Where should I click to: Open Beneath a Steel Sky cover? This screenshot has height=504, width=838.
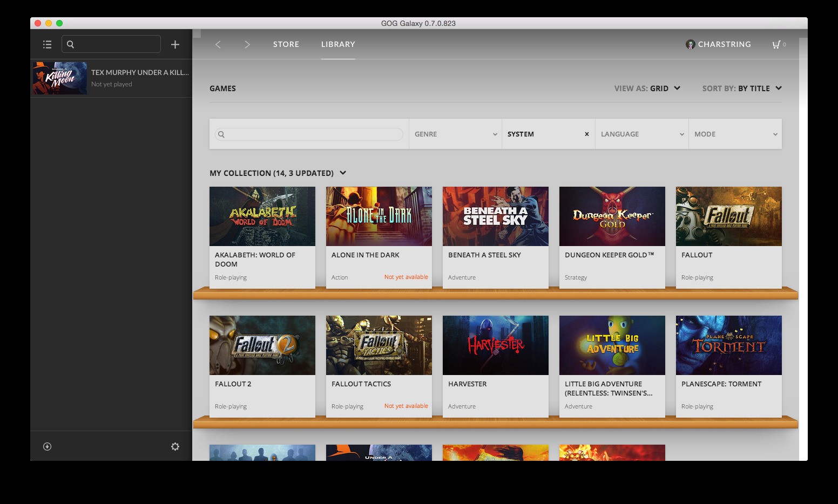[x=496, y=216]
